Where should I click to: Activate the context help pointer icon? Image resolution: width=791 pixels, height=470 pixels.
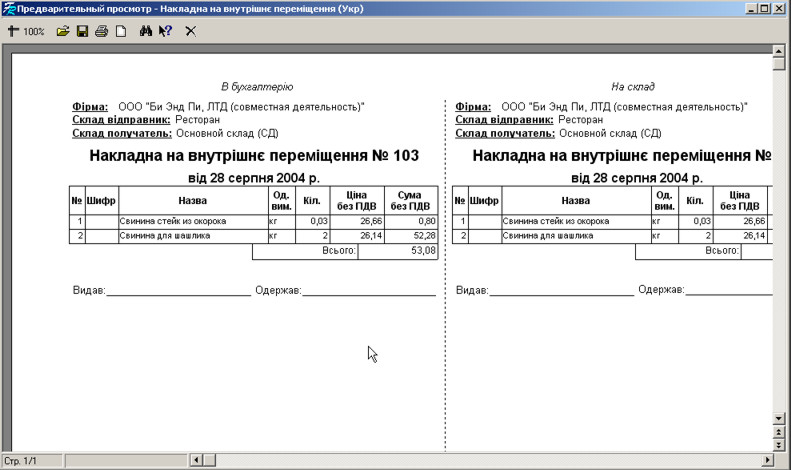coord(165,32)
